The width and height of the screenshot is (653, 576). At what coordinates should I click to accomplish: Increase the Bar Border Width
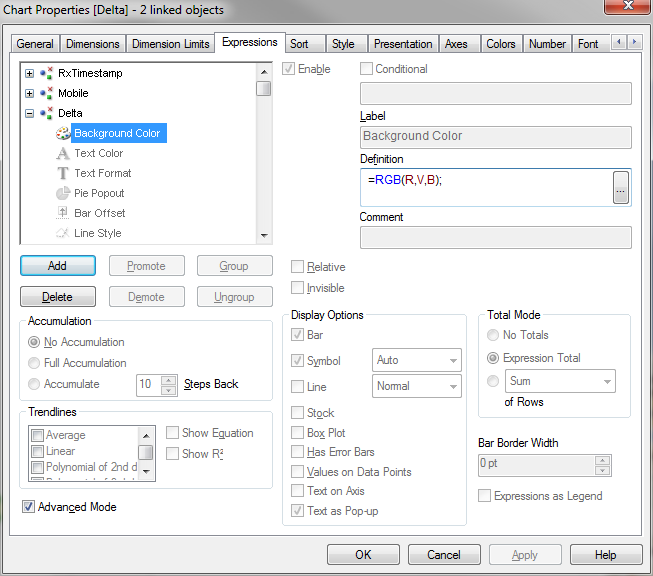coord(603,460)
